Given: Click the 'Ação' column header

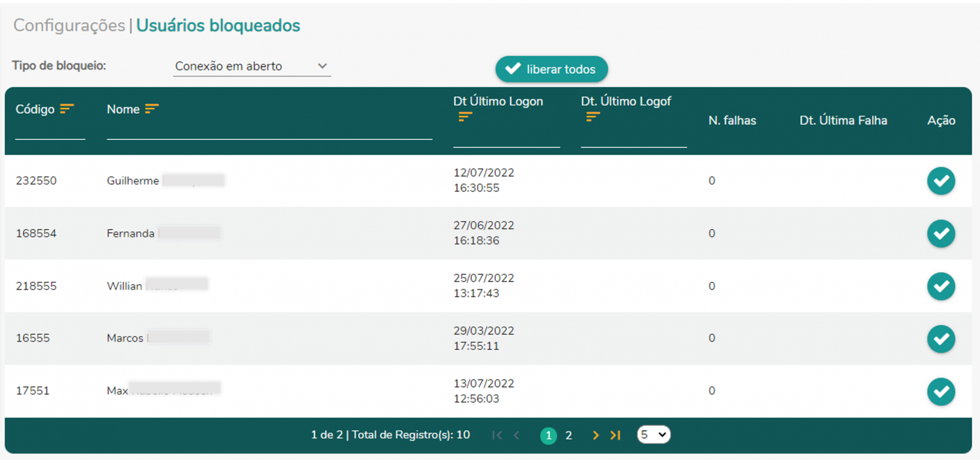Looking at the screenshot, I should click(x=941, y=120).
